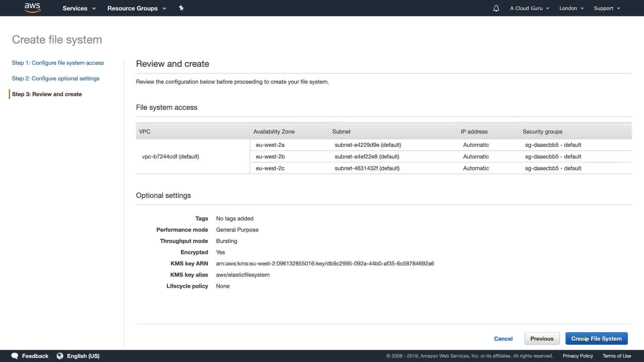Select Step 3: Review and create
This screenshot has width=644, height=362.
pyautogui.click(x=47, y=94)
